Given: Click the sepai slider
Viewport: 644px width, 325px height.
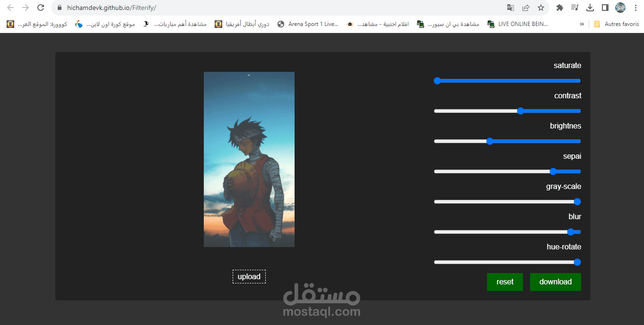Looking at the screenshot, I should pos(507,171).
